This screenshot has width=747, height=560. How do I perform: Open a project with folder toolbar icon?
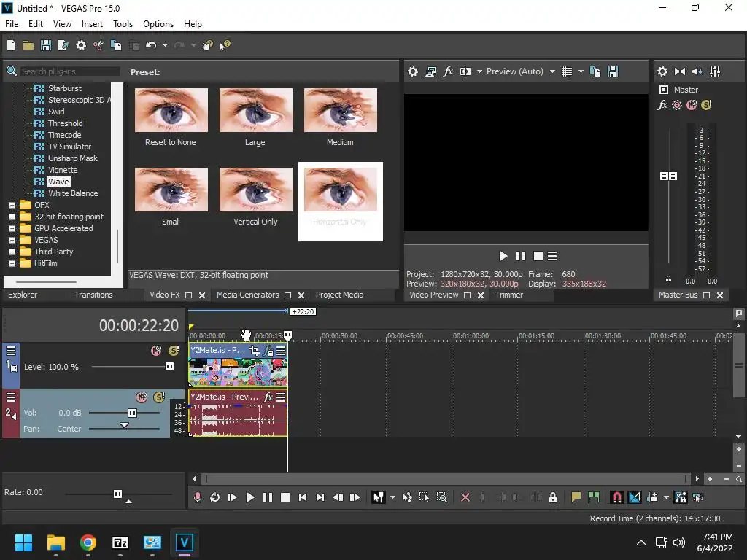click(28, 45)
